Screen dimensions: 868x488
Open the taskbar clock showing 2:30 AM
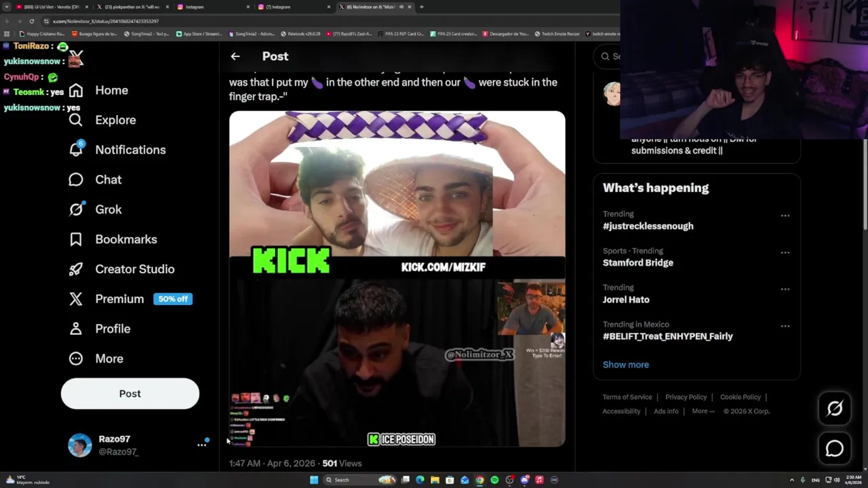click(852, 480)
